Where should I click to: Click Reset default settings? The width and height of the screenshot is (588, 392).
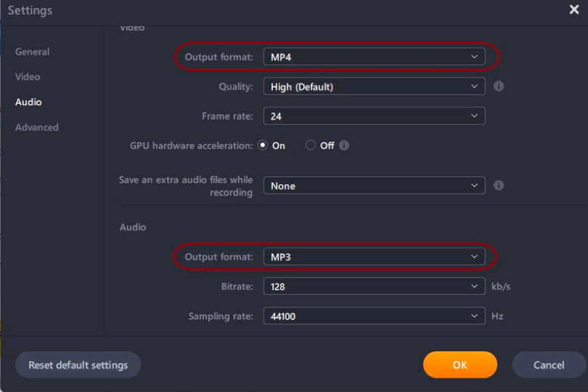(x=78, y=365)
